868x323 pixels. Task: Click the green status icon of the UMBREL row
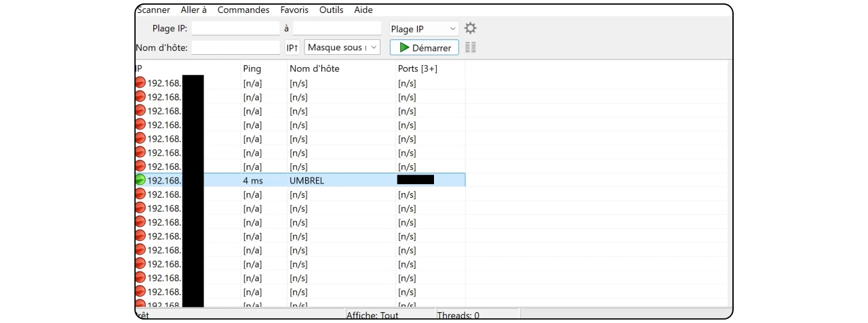140,180
